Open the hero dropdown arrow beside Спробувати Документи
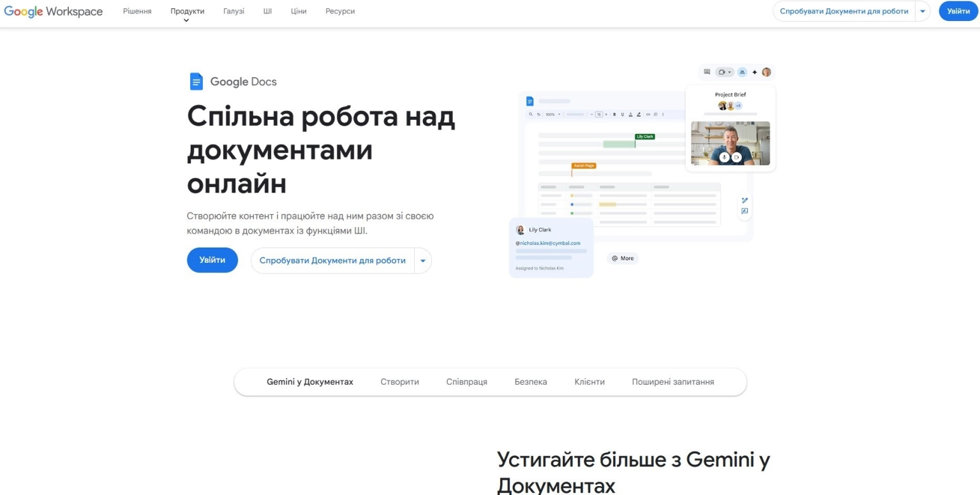This screenshot has height=495, width=980. [x=423, y=261]
